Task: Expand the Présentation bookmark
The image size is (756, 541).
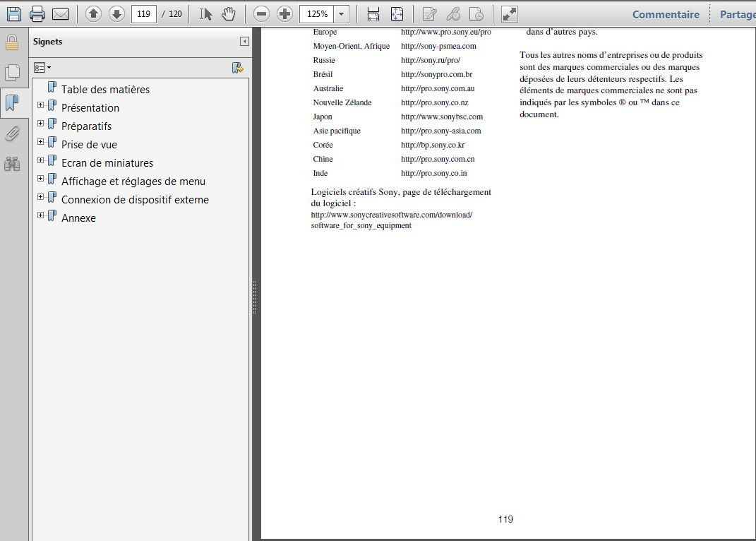Action: coord(40,105)
